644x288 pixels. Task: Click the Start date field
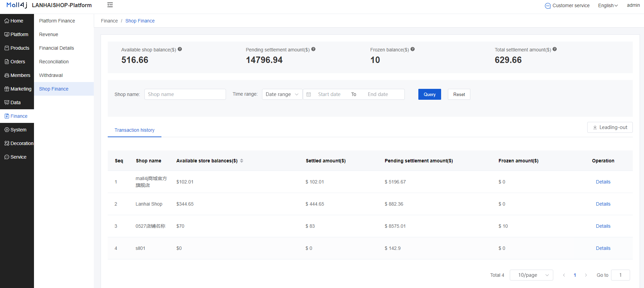pos(329,94)
